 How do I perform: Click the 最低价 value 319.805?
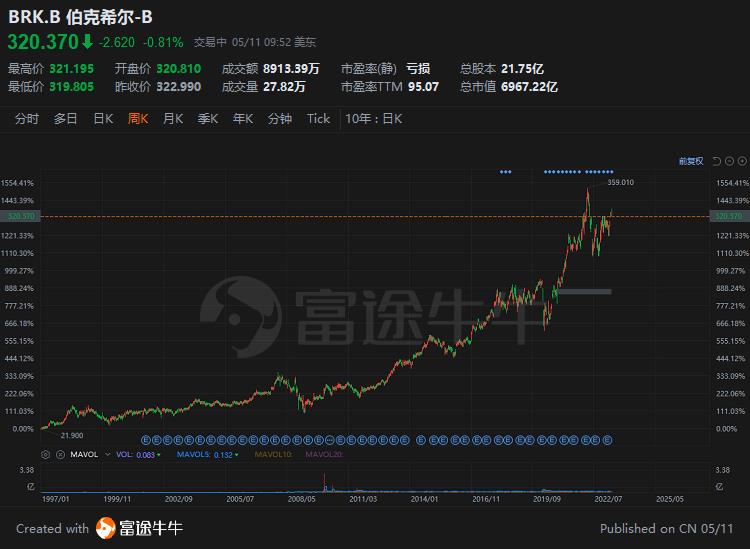[72, 87]
